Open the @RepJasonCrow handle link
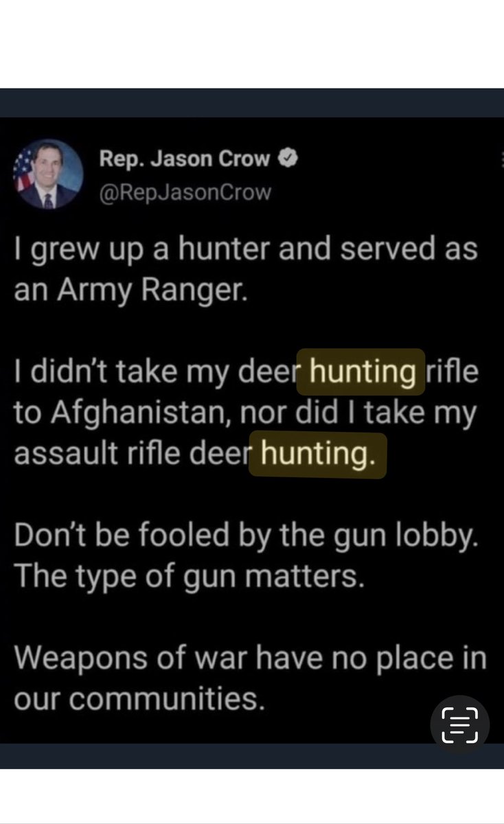This screenshot has height=824, width=504. point(185,192)
